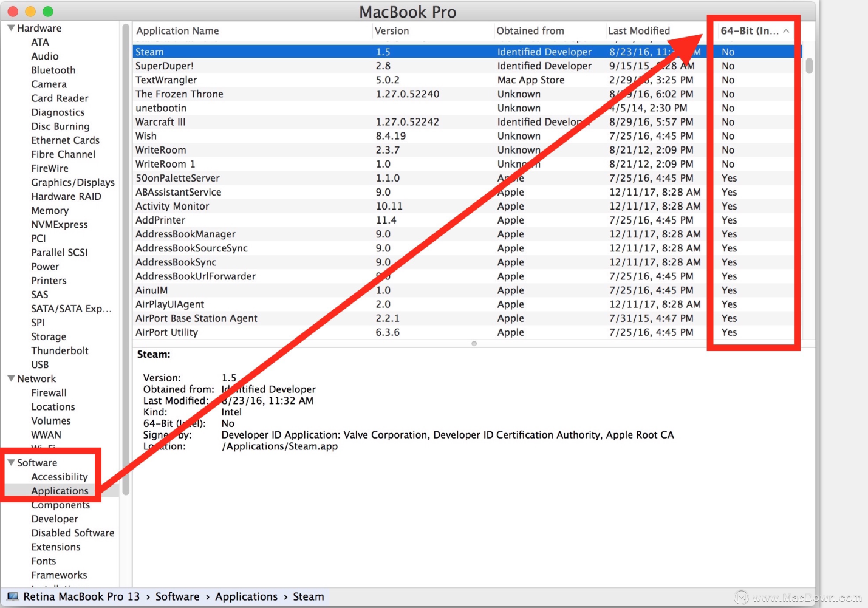Select Fibre Channel item
Screen dimensions: 868x608
[x=63, y=154]
